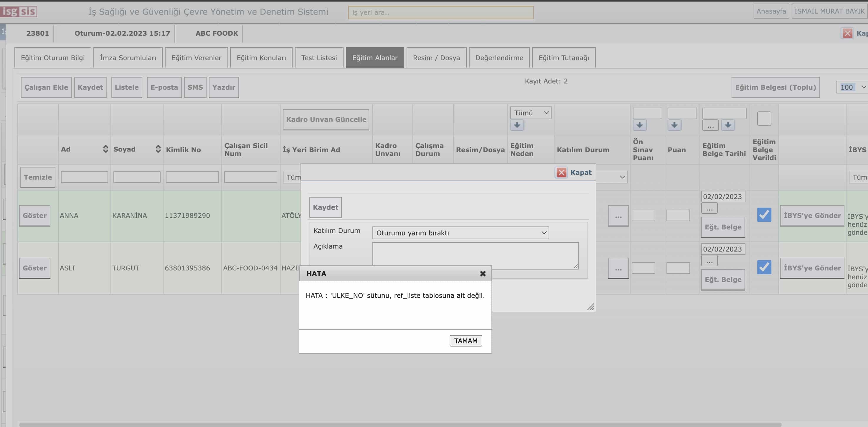Sort the Ad column with arrows

pyautogui.click(x=105, y=149)
